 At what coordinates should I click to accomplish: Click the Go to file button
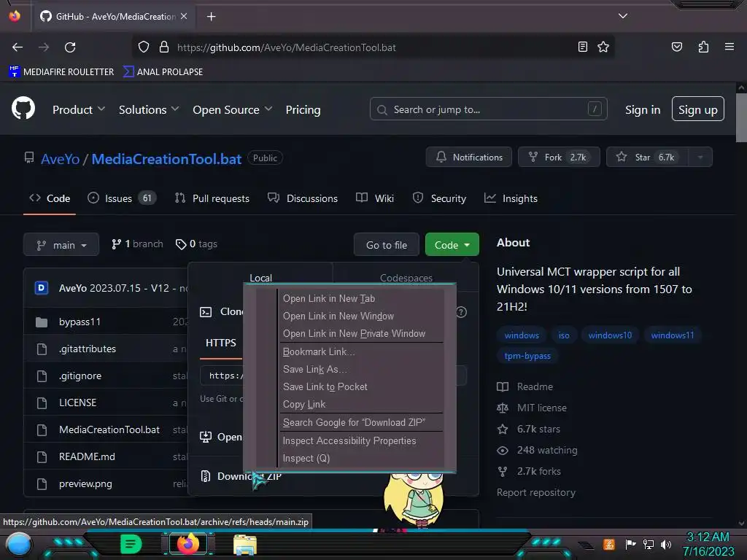(387, 245)
